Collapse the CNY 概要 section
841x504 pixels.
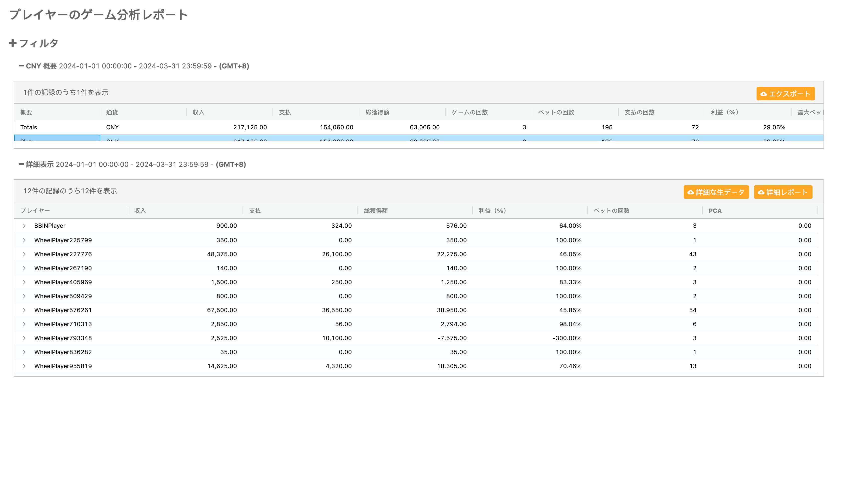21,66
